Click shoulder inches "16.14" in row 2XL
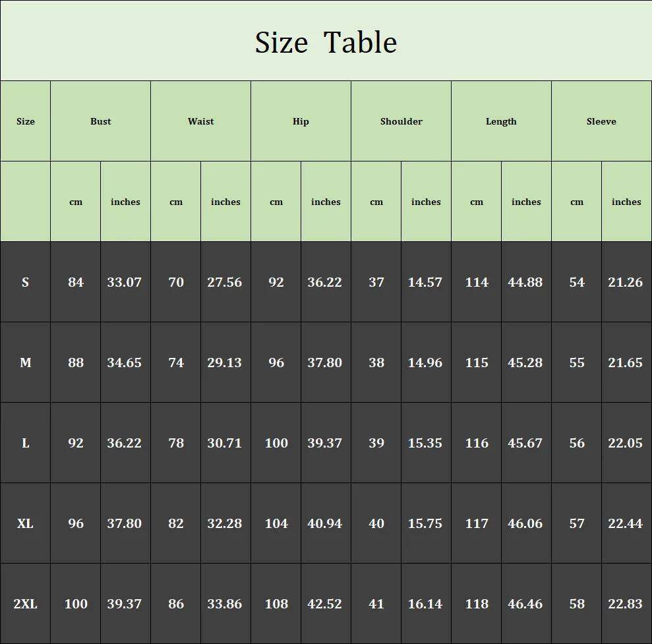The image size is (652, 644). click(x=425, y=604)
